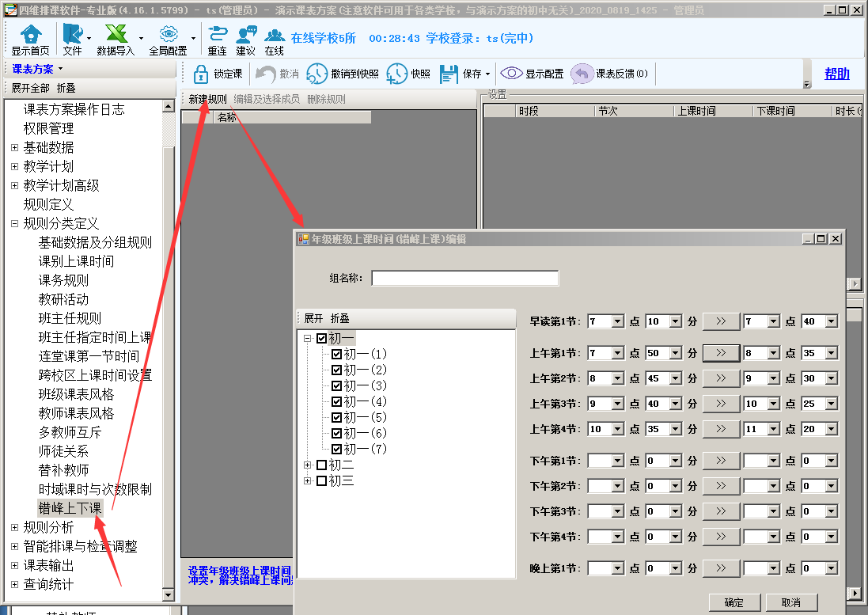Image resolution: width=868 pixels, height=615 pixels.
Task: Click the 显示首页 home icon
Action: point(31,35)
